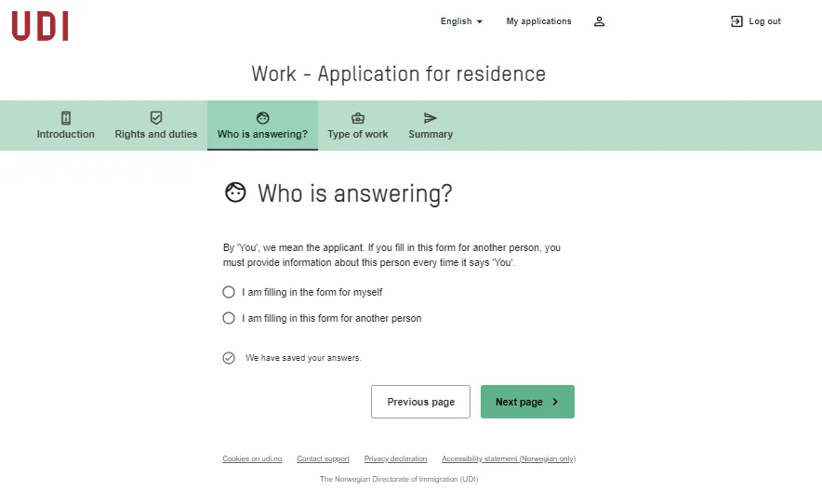The width and height of the screenshot is (822, 504).
Task: Click the UDI logo
Action: pos(40,26)
